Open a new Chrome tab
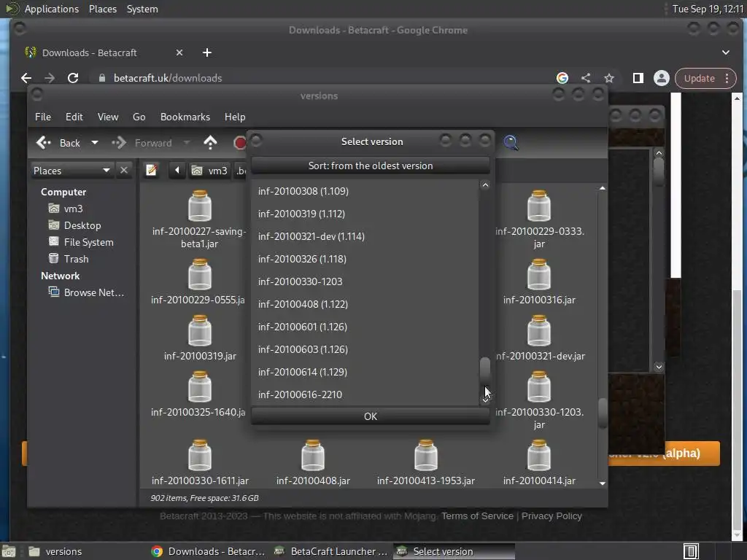 206,52
